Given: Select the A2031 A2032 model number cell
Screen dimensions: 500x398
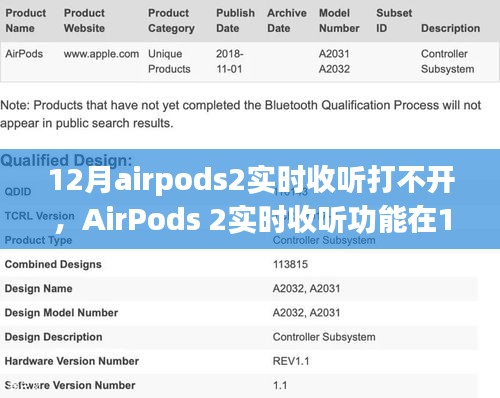Looking at the screenshot, I should (334, 61).
